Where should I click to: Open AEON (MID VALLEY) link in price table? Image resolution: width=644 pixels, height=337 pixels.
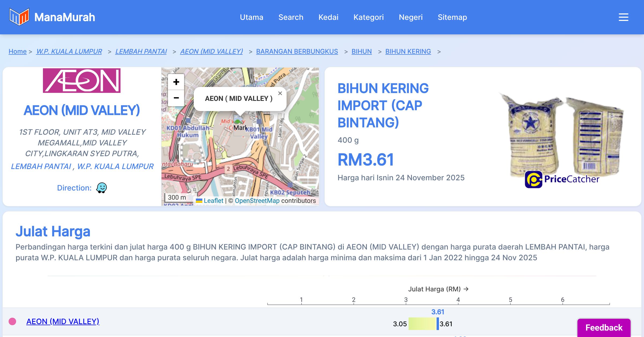coord(63,321)
